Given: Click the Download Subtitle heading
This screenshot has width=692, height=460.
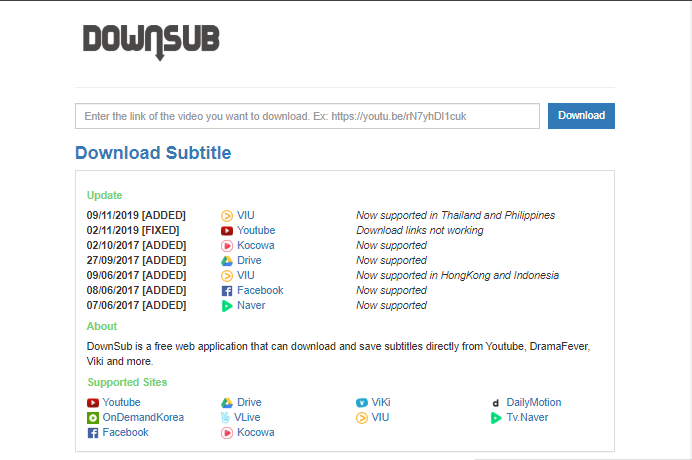Looking at the screenshot, I should point(153,153).
